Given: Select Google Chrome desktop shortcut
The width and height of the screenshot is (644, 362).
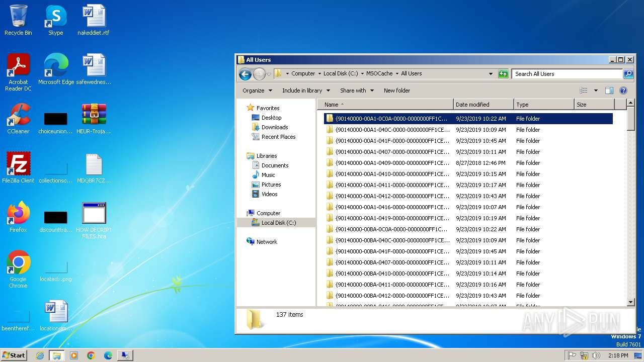Looking at the screenshot, I should coord(18,269).
